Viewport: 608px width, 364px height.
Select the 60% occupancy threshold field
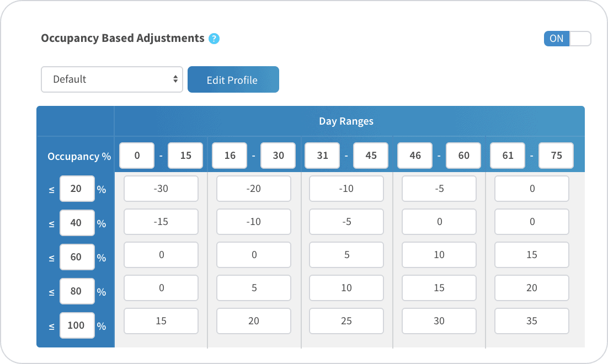tap(77, 257)
